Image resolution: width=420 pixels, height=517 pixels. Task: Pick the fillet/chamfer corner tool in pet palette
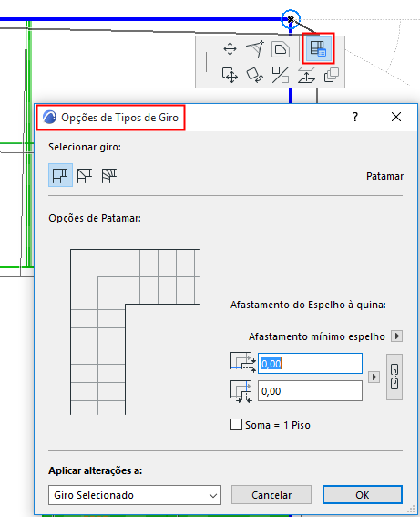pyautogui.click(x=281, y=49)
